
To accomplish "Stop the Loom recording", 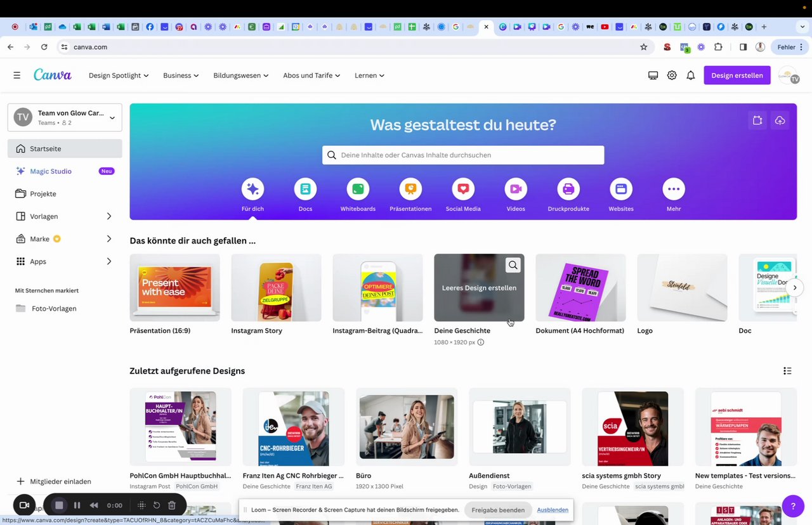I will (x=59, y=505).
